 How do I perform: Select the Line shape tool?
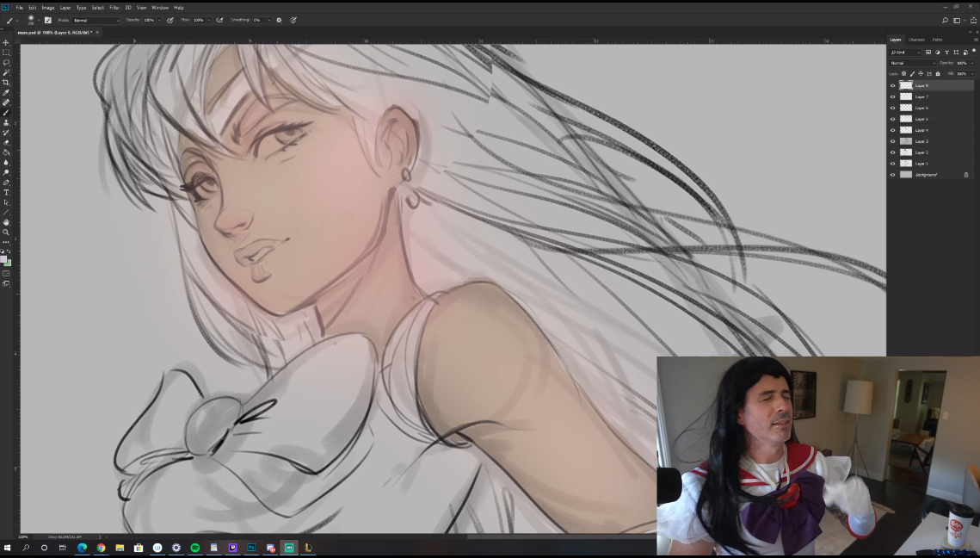[x=6, y=213]
